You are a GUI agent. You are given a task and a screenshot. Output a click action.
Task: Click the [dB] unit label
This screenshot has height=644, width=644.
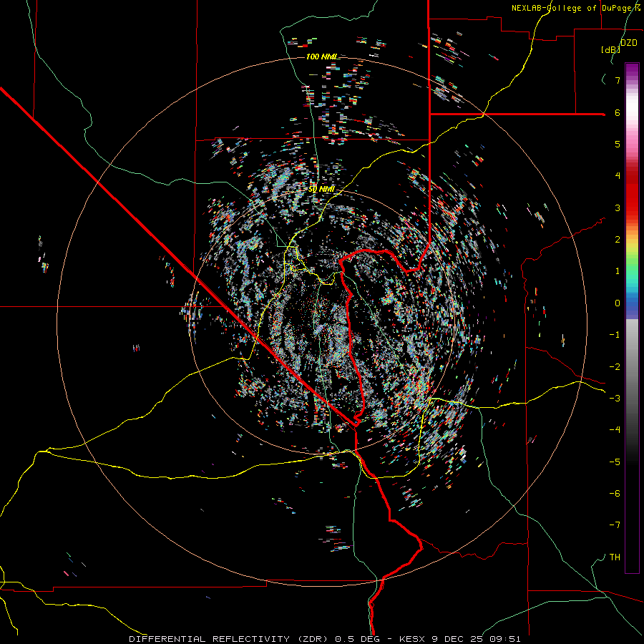(x=610, y=49)
